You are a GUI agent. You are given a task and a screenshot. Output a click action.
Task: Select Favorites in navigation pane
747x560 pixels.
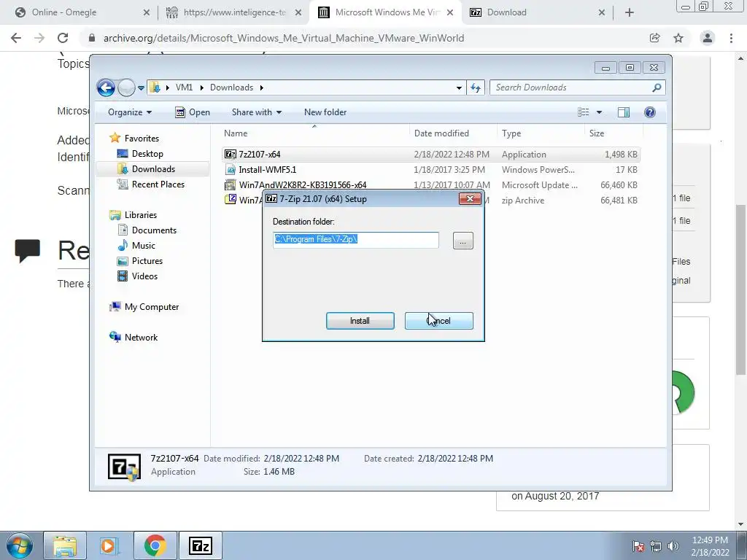pos(142,139)
